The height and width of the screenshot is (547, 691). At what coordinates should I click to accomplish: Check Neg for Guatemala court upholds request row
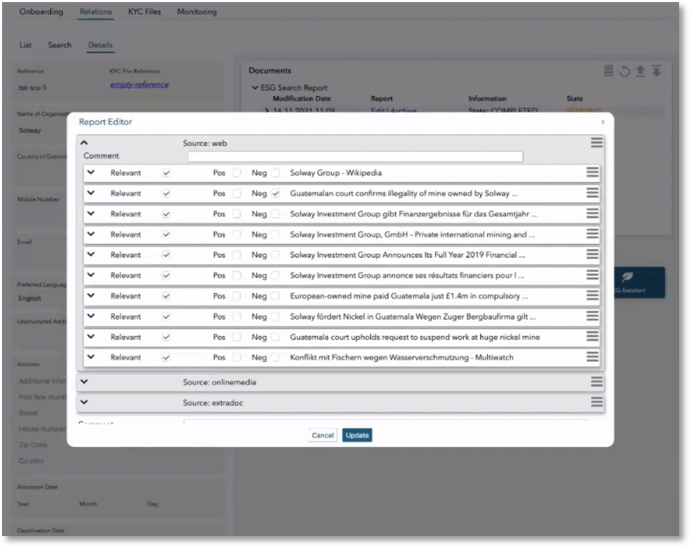point(275,337)
